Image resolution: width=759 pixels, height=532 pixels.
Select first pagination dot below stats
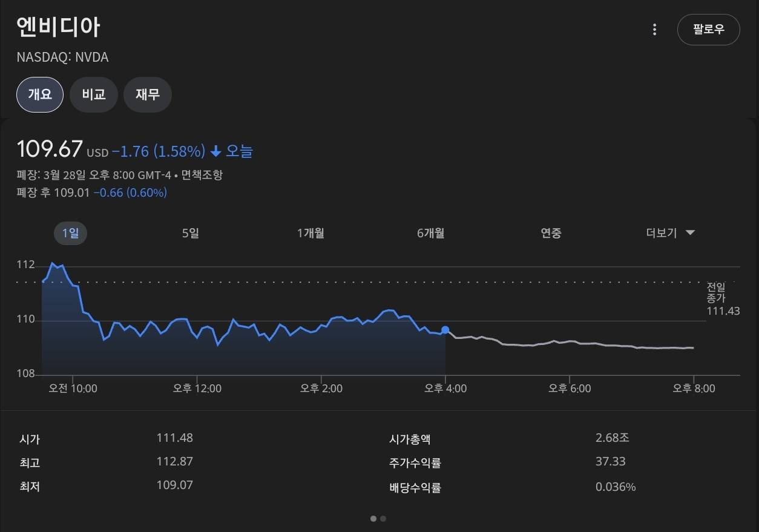373,519
